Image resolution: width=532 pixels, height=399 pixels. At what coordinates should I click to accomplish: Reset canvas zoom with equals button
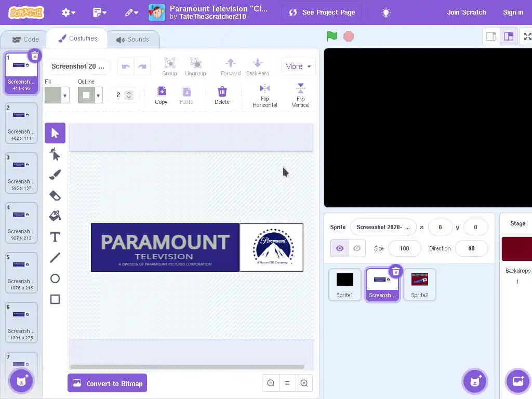(x=287, y=383)
